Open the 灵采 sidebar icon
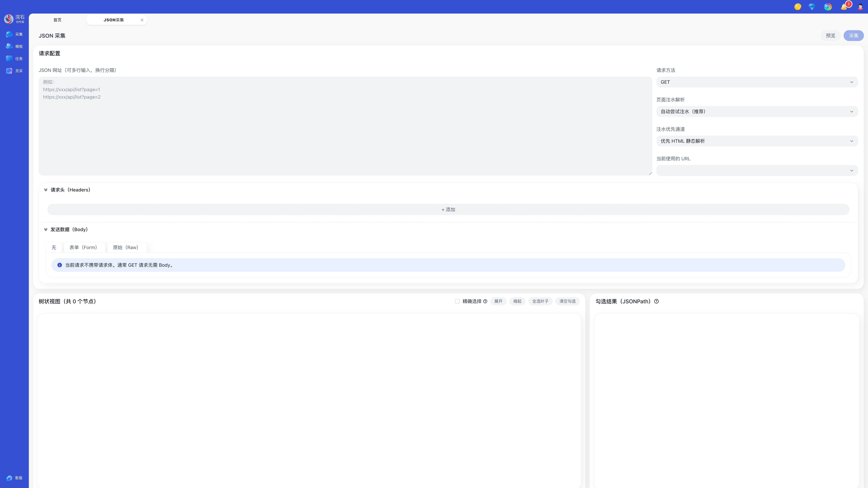Screen dimensions: 868x488 tap(9, 71)
